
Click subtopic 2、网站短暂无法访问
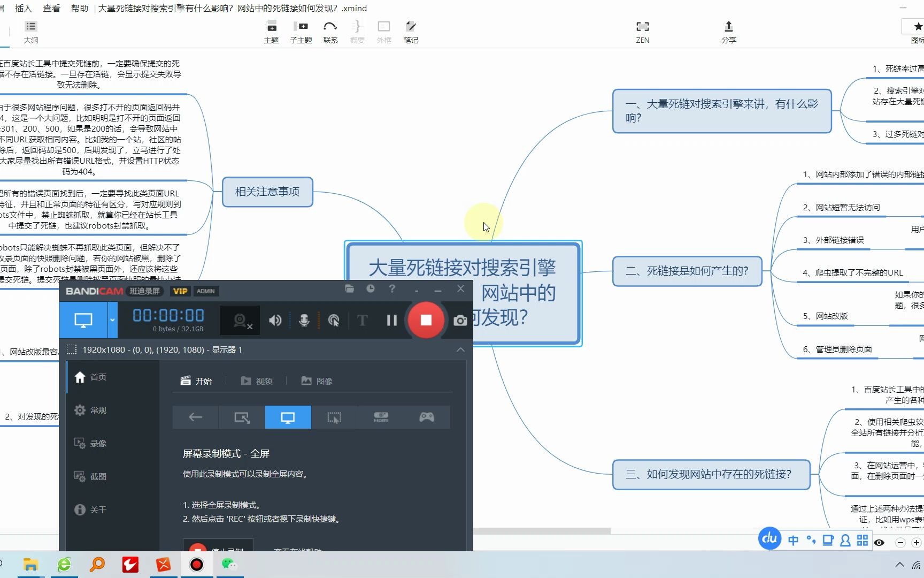[841, 207]
